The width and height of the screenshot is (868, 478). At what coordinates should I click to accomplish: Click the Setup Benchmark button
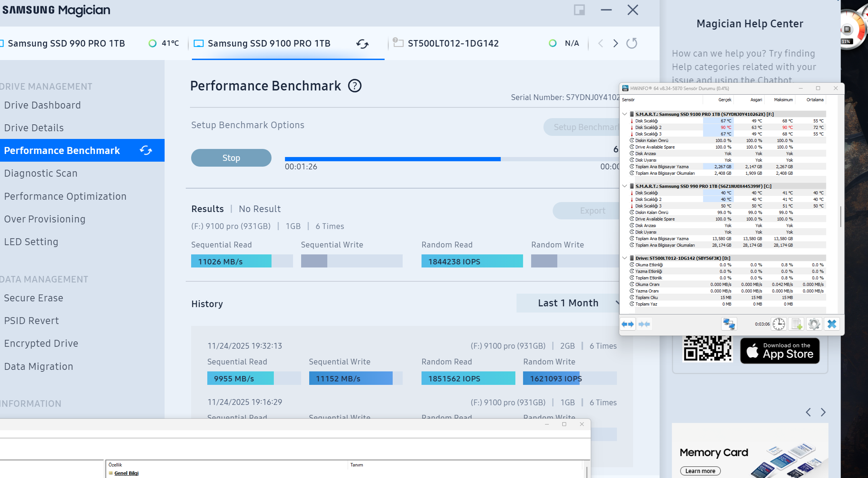pyautogui.click(x=581, y=127)
